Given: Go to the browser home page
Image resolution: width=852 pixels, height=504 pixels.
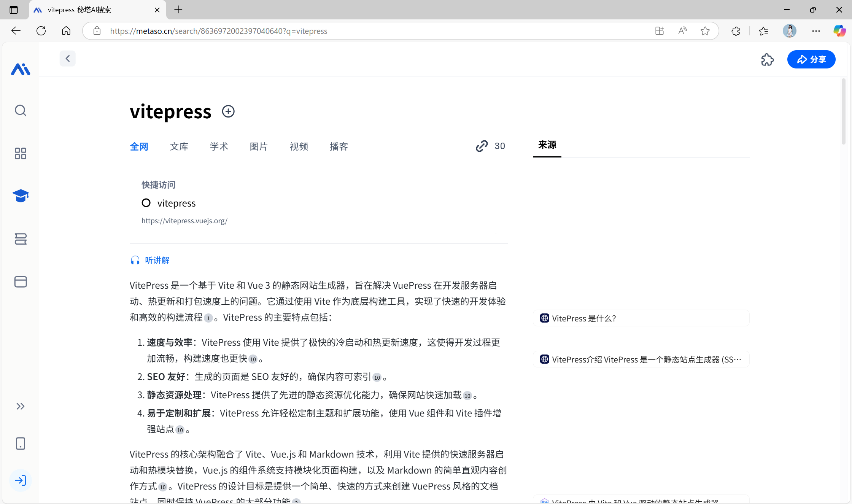Looking at the screenshot, I should coord(66,31).
